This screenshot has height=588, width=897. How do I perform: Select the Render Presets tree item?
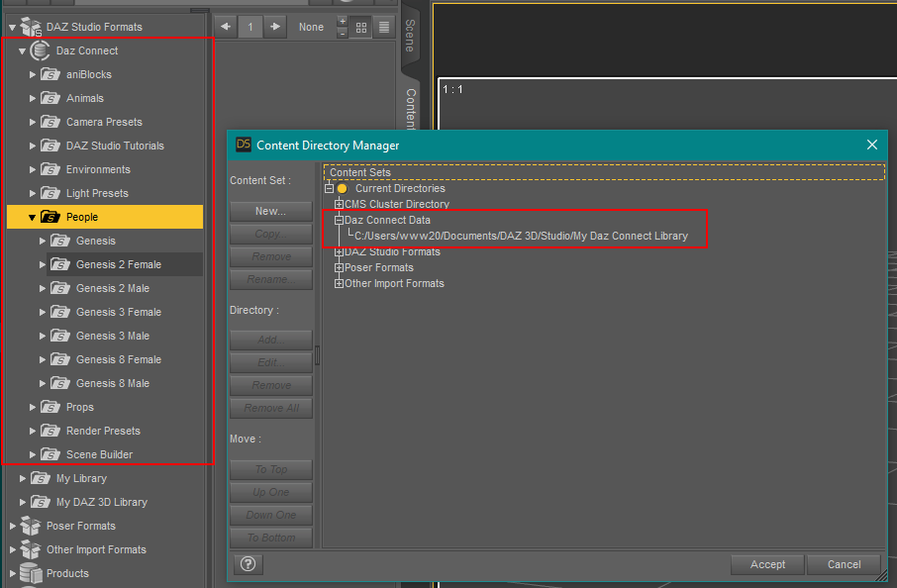tap(103, 431)
